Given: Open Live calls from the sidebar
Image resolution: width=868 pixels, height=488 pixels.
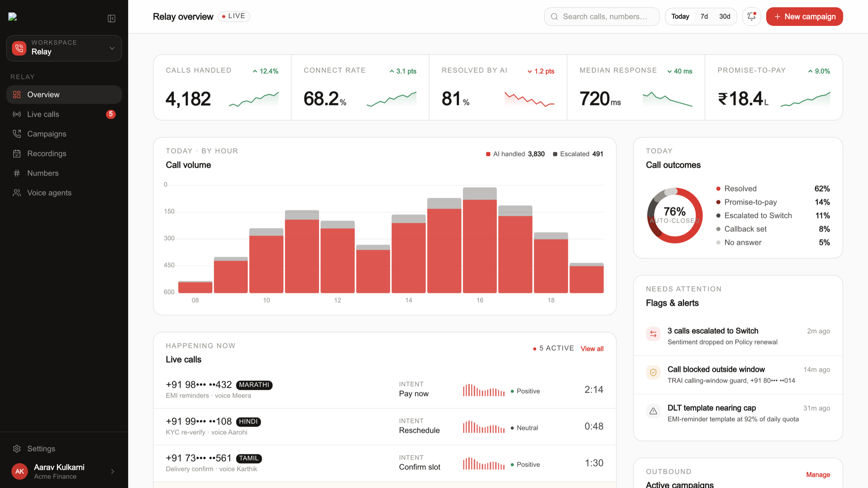Looking at the screenshot, I should pyautogui.click(x=64, y=114).
